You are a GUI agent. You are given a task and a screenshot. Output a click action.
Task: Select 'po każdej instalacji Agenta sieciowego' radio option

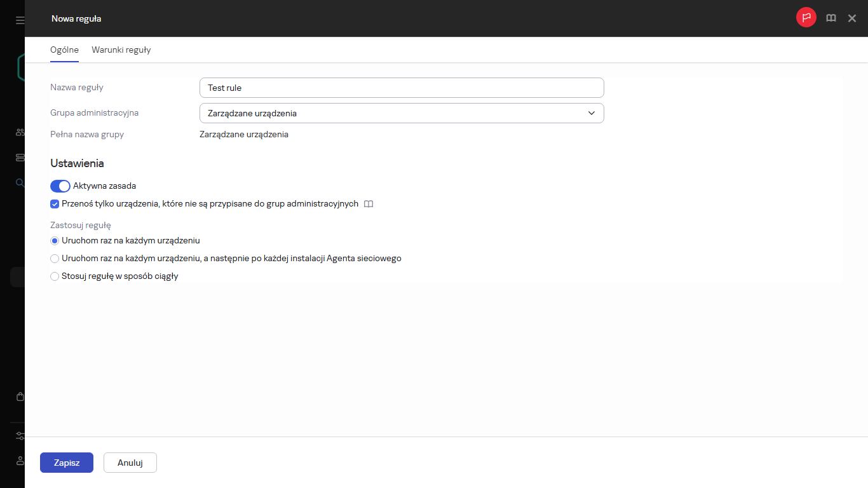(55, 259)
